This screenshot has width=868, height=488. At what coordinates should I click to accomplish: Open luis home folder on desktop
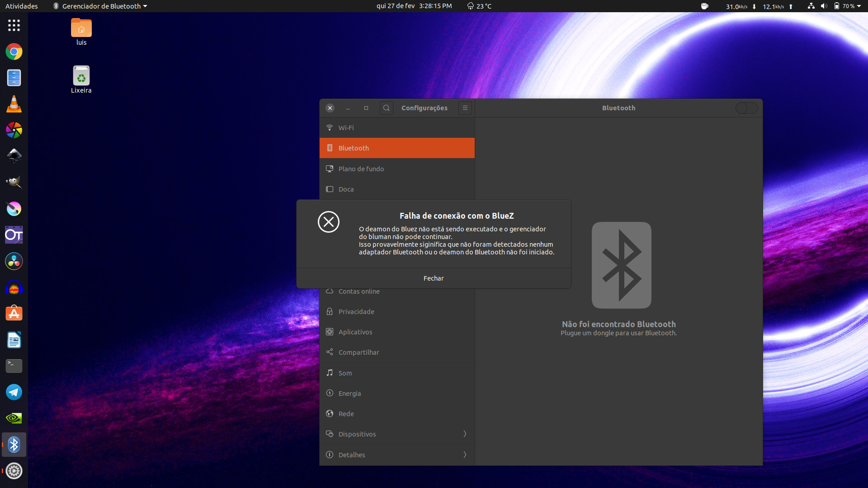(81, 32)
